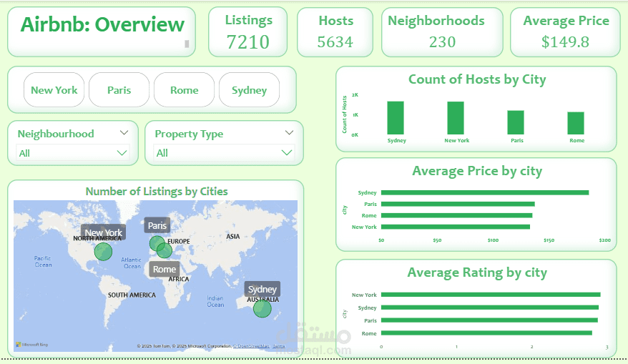Collapse the Property Type slicer header chevron

point(289,132)
